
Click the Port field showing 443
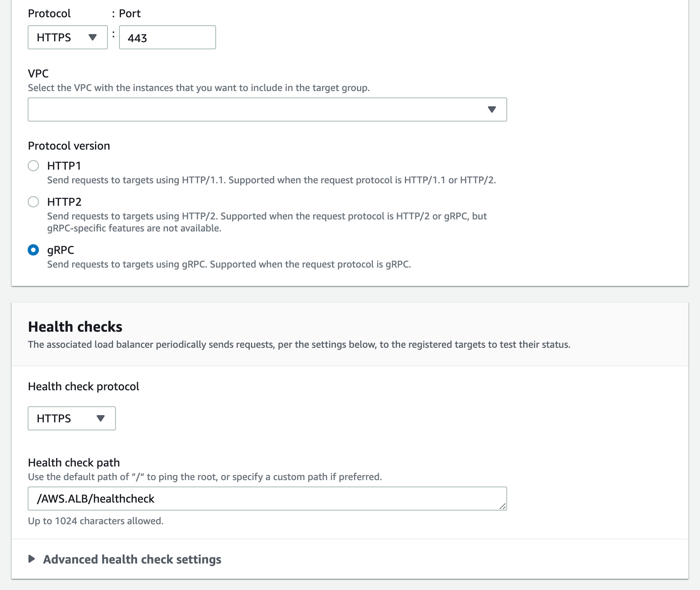pos(167,37)
